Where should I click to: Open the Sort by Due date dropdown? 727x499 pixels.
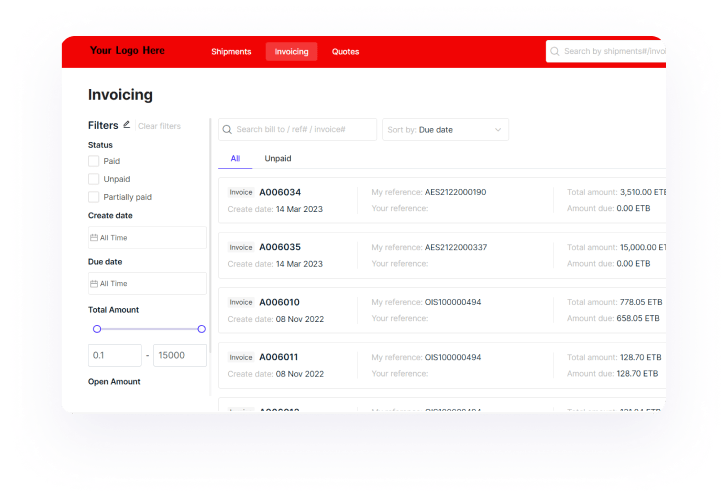[x=445, y=130]
